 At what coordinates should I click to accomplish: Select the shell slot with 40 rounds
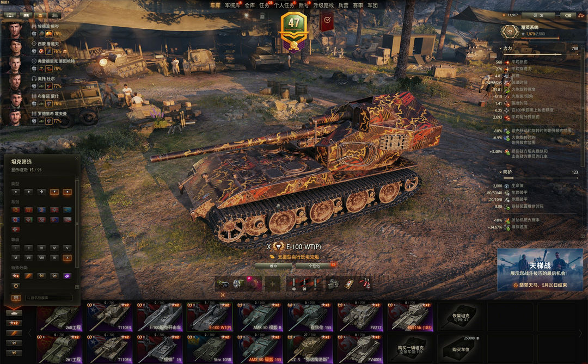pos(293,284)
